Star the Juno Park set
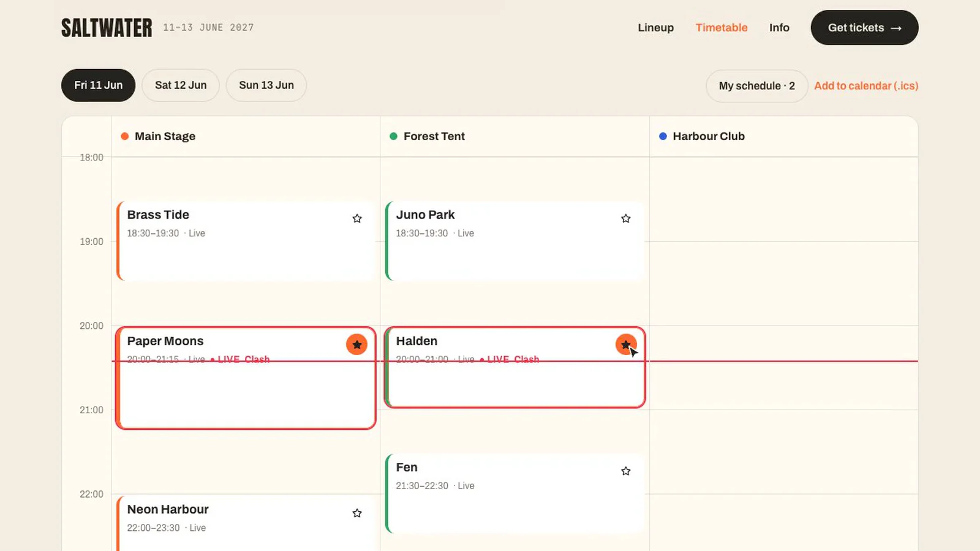This screenshot has height=551, width=980. tap(625, 219)
